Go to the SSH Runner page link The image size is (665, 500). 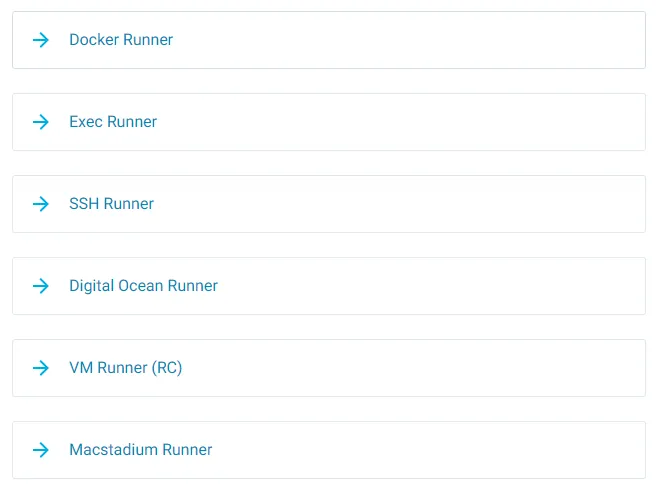click(111, 204)
